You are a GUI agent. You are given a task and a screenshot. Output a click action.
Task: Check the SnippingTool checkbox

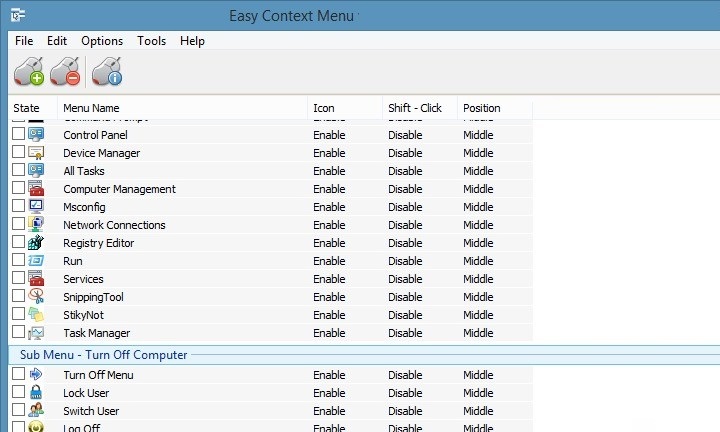18,295
